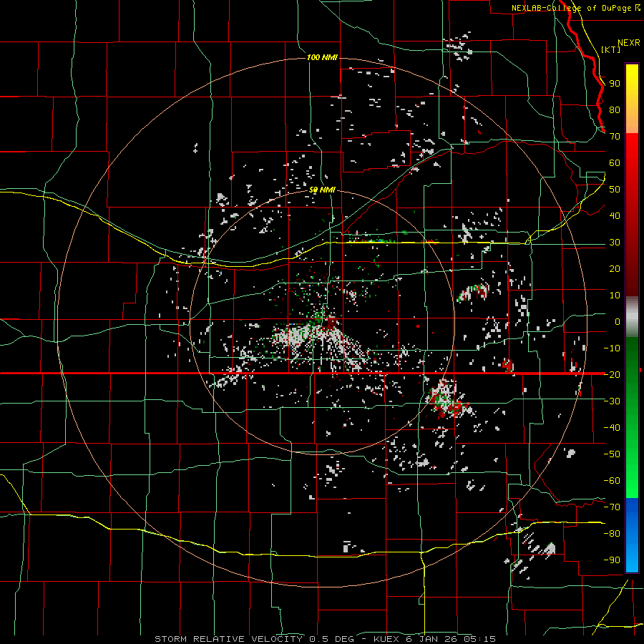Click the -60 value on velocity scale

[612, 481]
